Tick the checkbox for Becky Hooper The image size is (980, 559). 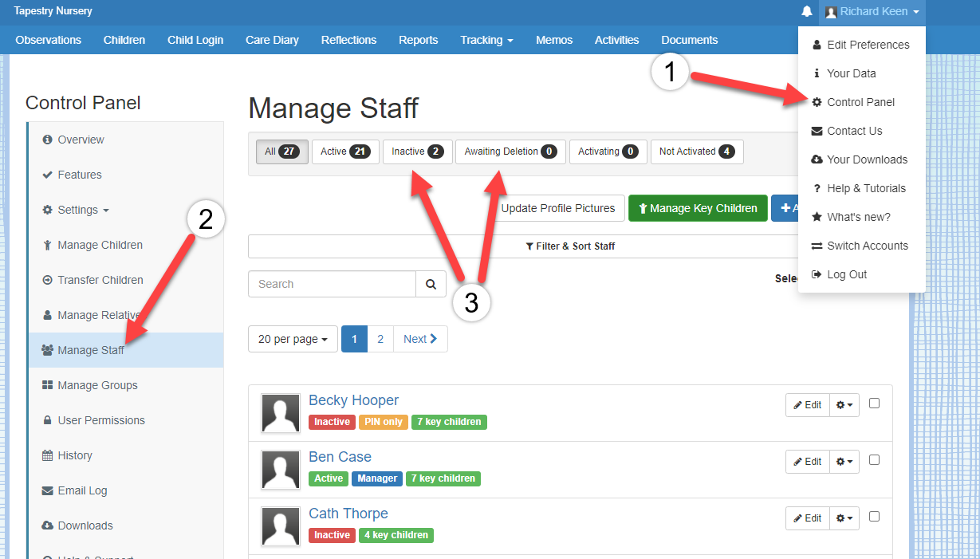coord(874,404)
